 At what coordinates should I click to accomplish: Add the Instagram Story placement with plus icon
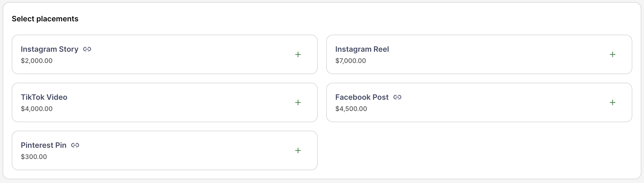298,54
